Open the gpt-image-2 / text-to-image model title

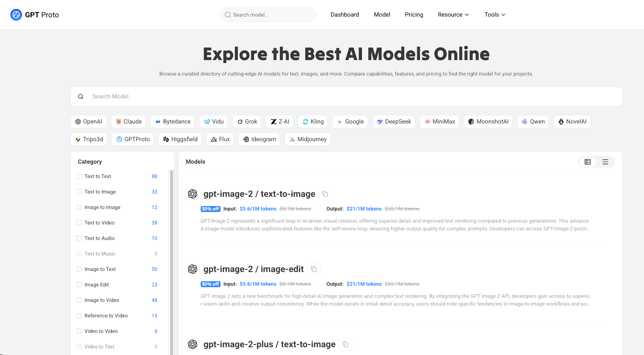(x=259, y=194)
